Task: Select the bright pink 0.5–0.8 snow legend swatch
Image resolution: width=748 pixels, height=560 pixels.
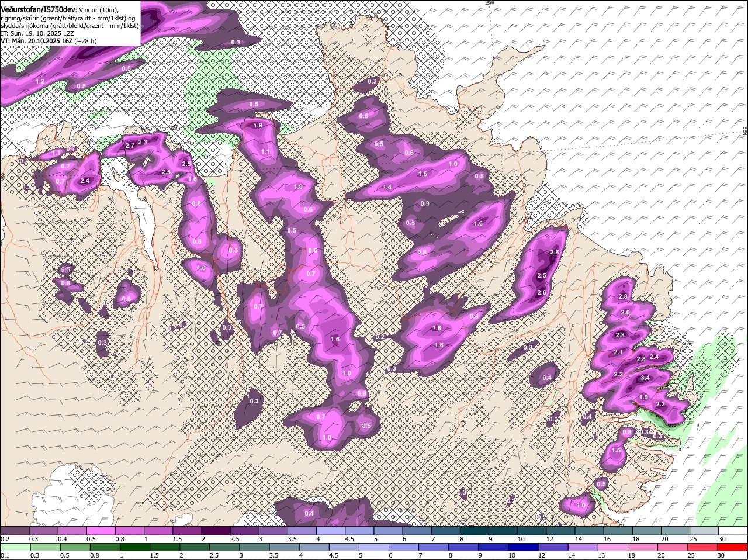Action: 101,531
